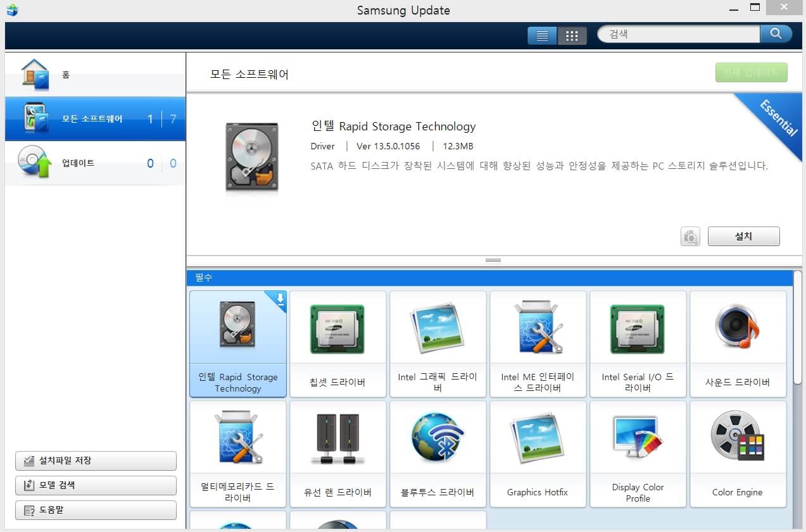Screen dimensions: 806x532
Task: Click Samsung Update app icon in title bar
Action: (x=11, y=9)
